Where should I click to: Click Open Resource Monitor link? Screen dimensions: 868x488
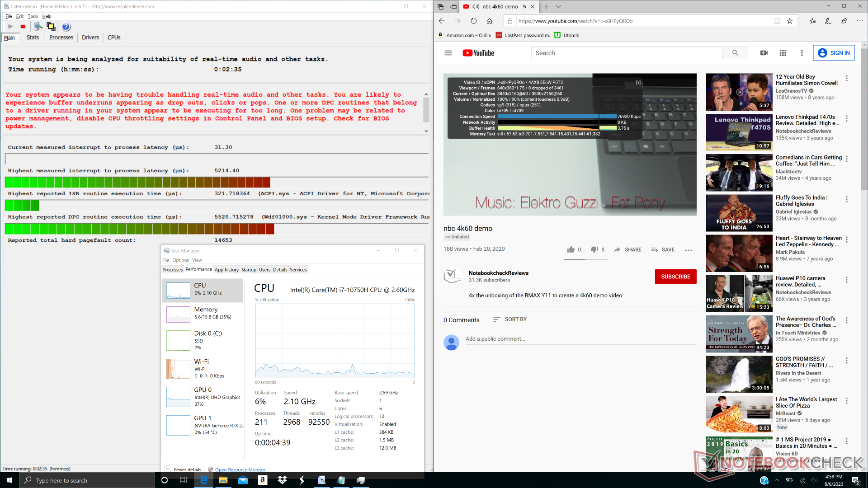(240, 469)
